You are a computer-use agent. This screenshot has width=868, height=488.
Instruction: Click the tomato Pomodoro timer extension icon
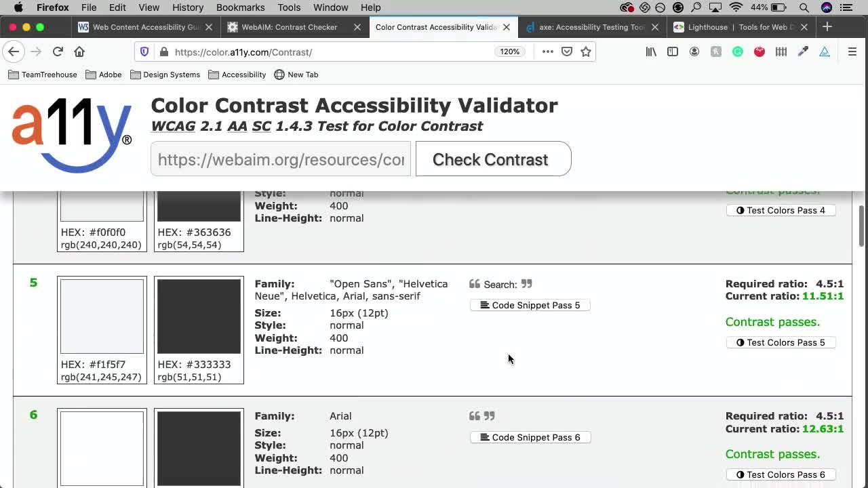pyautogui.click(x=759, y=52)
